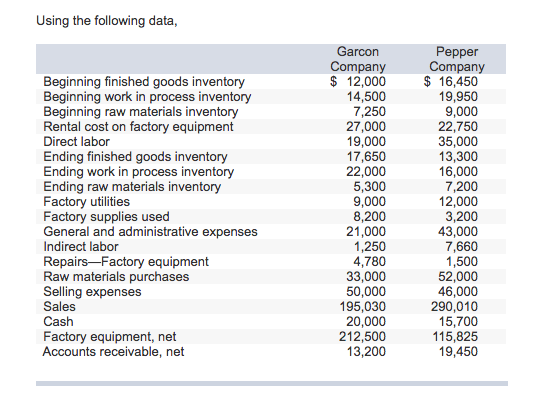Select the Accounts receivable, net row label
Image resolution: width=534 pixels, height=405 pixels.
pyautogui.click(x=113, y=352)
